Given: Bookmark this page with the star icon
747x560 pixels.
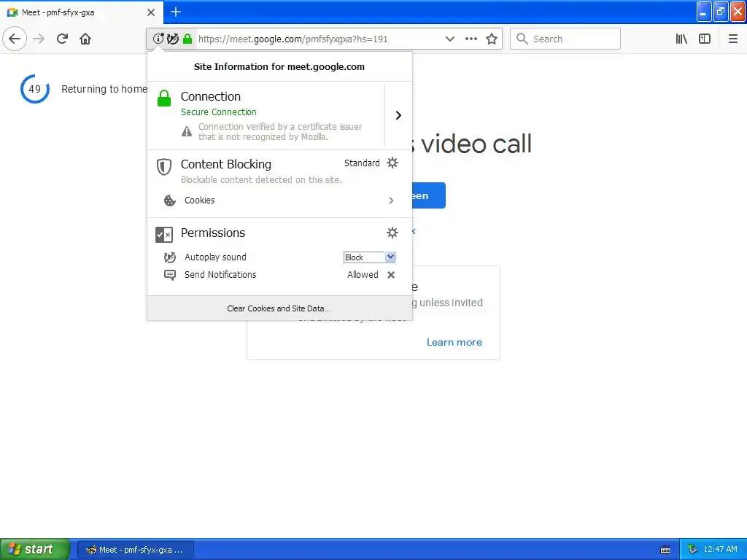Looking at the screenshot, I should (492, 39).
